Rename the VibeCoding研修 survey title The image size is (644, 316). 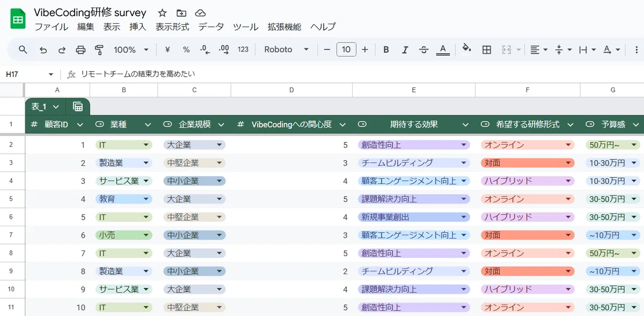[90, 13]
